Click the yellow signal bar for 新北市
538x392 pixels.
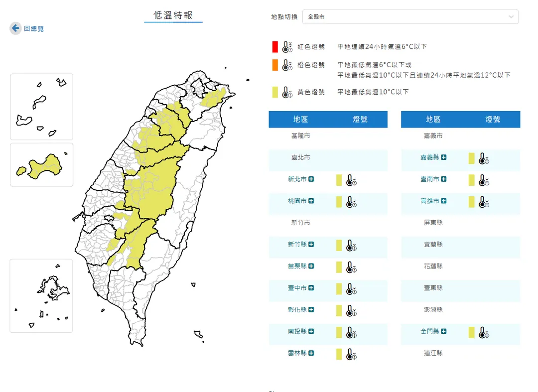tap(339, 180)
